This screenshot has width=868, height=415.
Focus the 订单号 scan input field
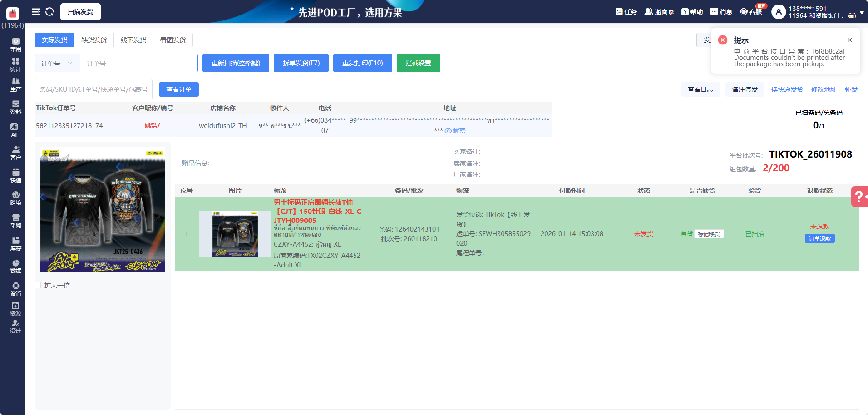(x=139, y=63)
